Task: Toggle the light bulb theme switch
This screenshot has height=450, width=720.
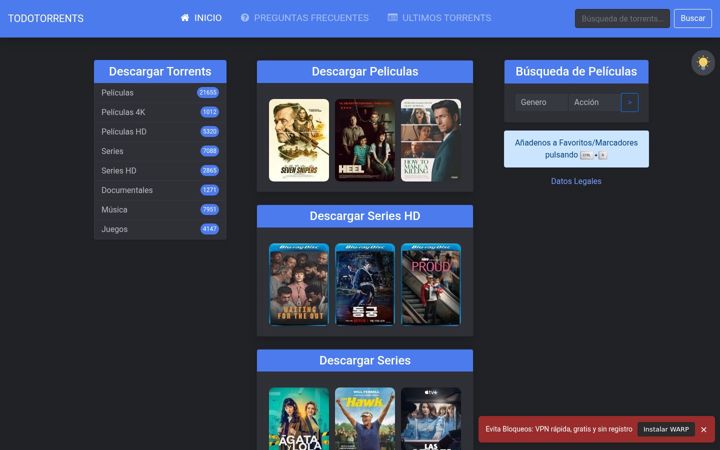Action: (x=703, y=62)
